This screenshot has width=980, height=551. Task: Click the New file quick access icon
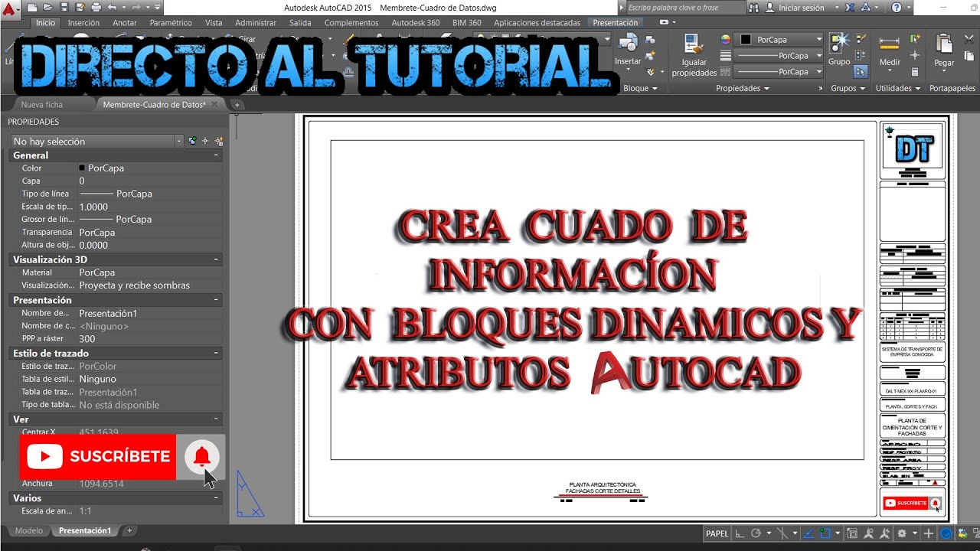point(31,7)
